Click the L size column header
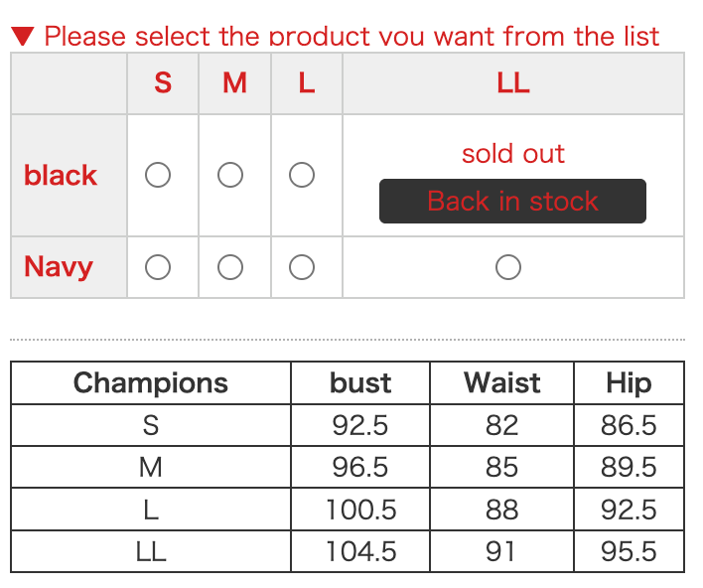 (x=307, y=83)
